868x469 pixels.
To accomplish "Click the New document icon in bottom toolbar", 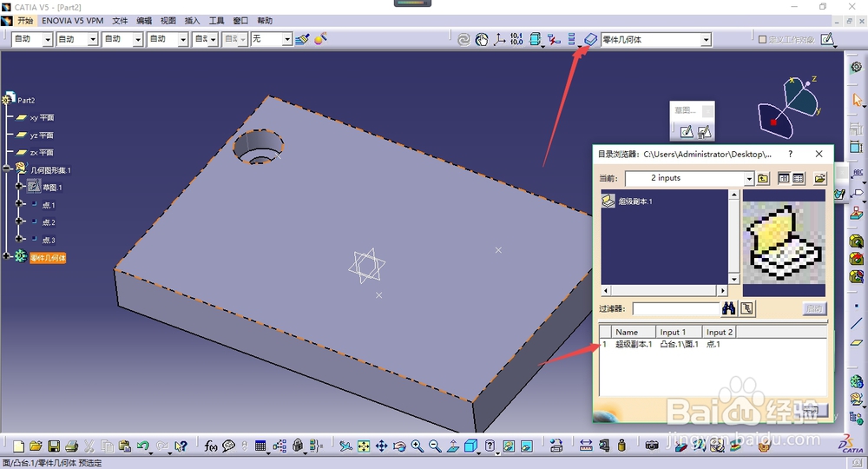I will (x=18, y=446).
